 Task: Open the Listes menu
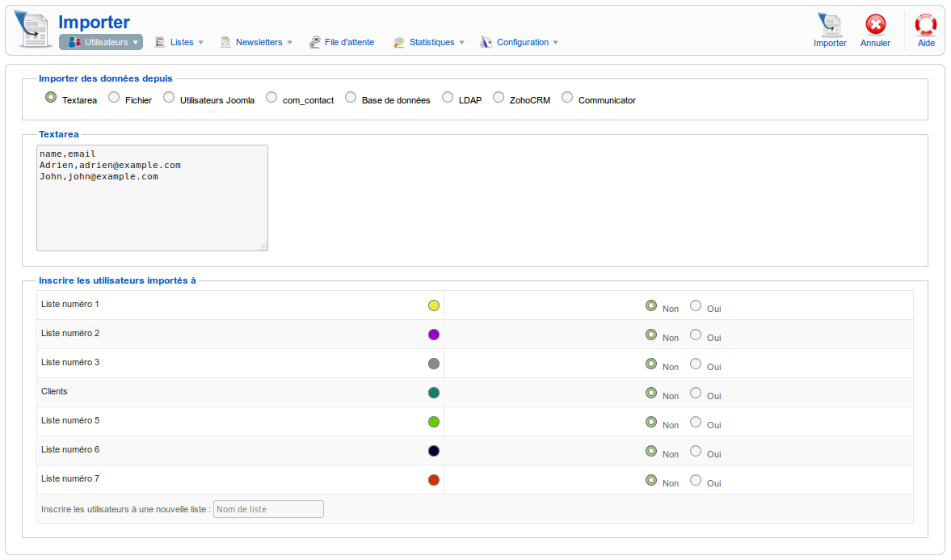[x=182, y=42]
